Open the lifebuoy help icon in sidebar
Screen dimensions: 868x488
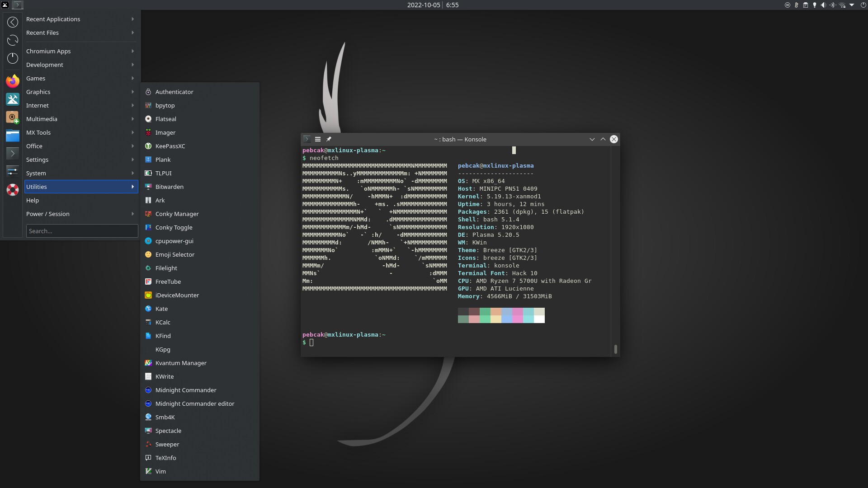pos(13,189)
